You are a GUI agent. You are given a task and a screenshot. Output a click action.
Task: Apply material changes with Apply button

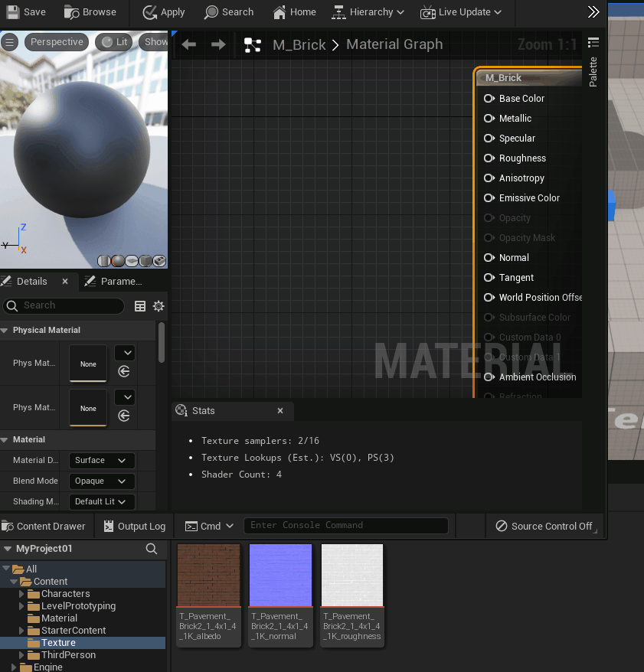[x=164, y=12]
